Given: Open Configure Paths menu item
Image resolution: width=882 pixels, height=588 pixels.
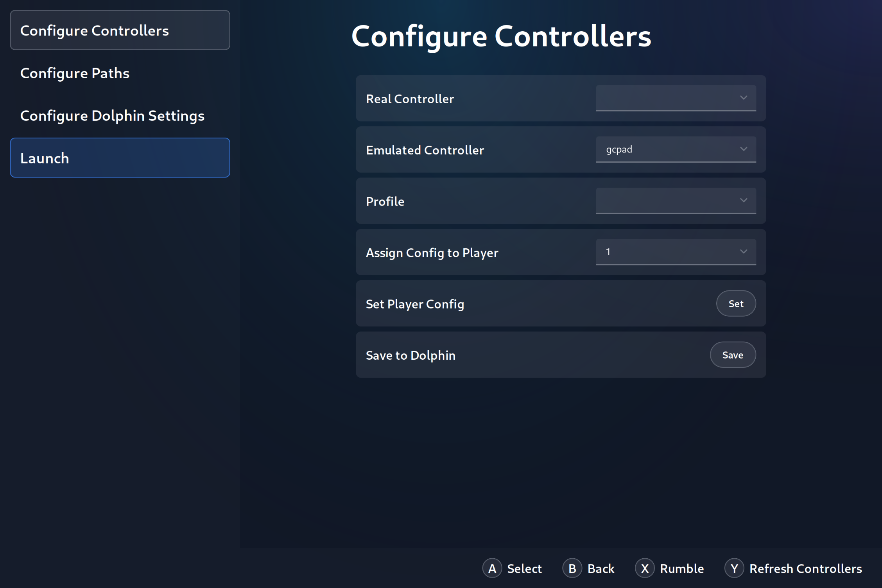Looking at the screenshot, I should pos(75,73).
